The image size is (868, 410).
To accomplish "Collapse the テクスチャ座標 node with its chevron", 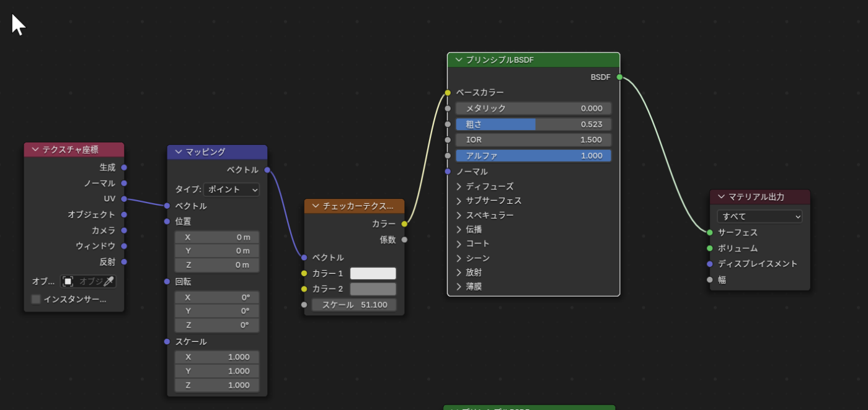I will tap(35, 149).
